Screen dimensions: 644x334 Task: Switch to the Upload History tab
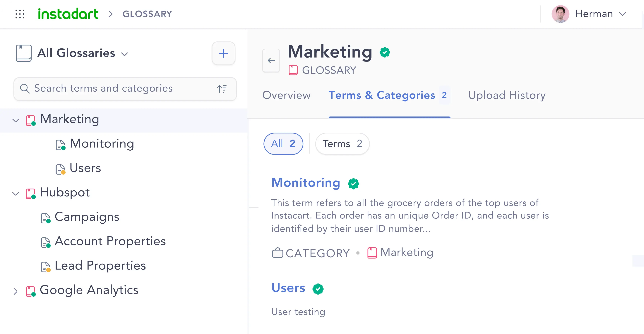507,95
